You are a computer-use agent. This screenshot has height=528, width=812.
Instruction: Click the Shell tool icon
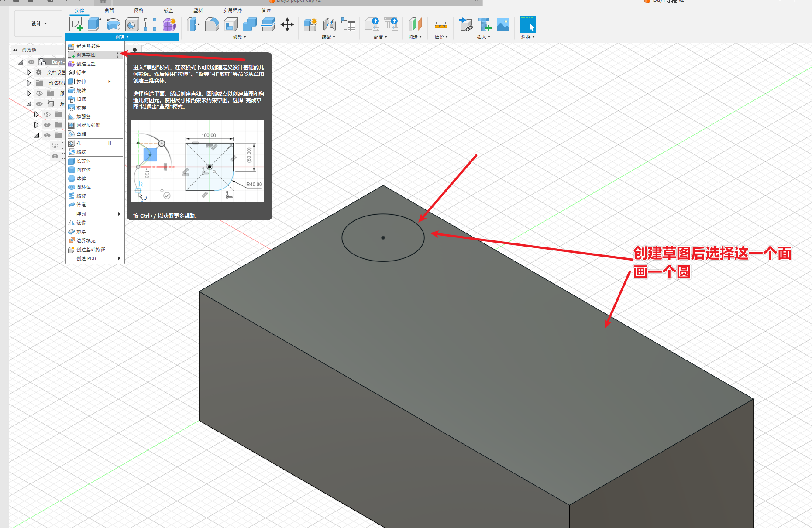point(231,24)
